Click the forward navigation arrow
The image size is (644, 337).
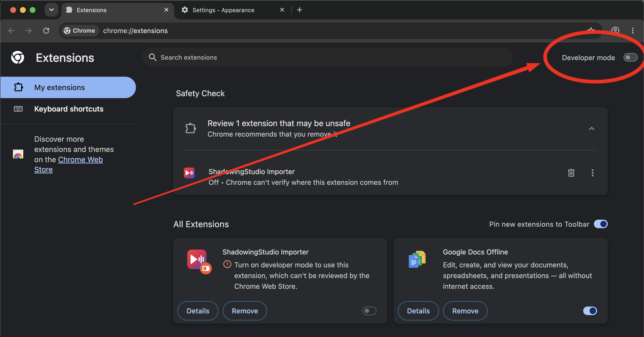coord(28,30)
